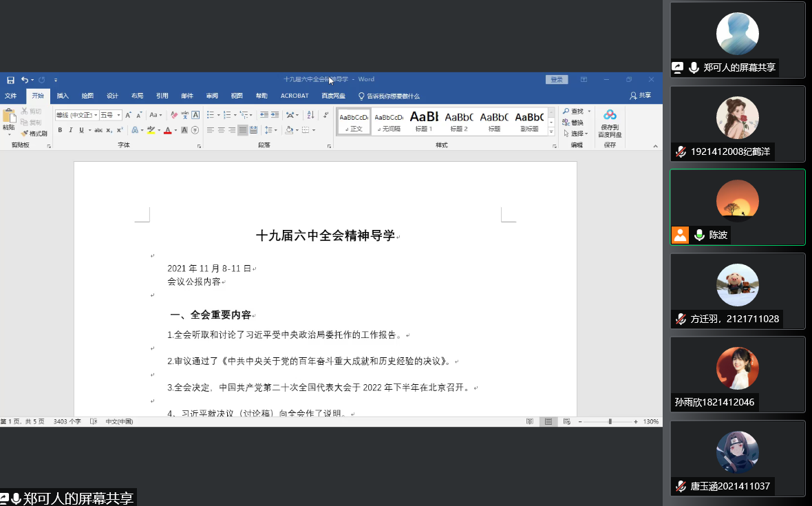Click the clear formatting eraser icon
Screen dimensions: 812x506
point(174,115)
